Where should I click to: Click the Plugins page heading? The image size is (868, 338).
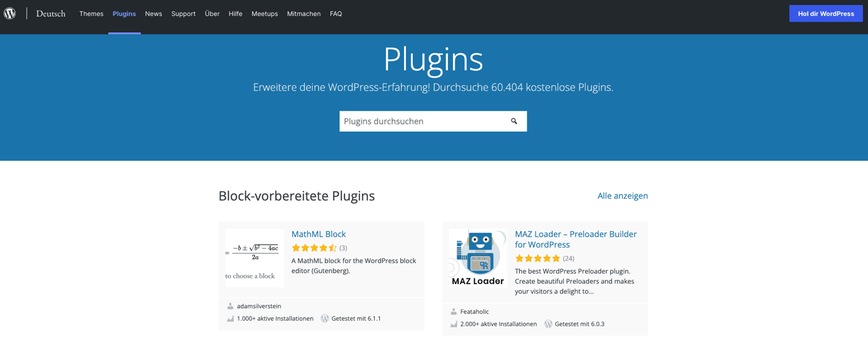pyautogui.click(x=433, y=59)
